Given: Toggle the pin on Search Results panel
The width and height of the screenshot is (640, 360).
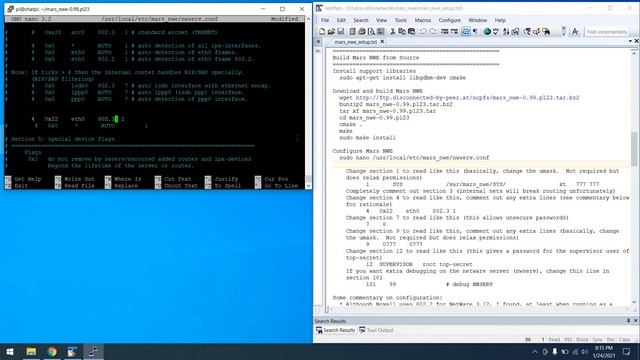Looking at the screenshot, I should point(629,321).
